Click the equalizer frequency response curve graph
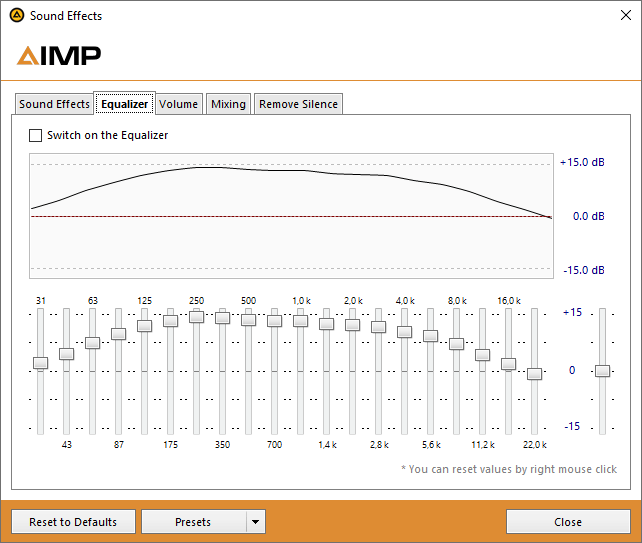Screen dimensions: 642x543 pyautogui.click(x=290, y=215)
